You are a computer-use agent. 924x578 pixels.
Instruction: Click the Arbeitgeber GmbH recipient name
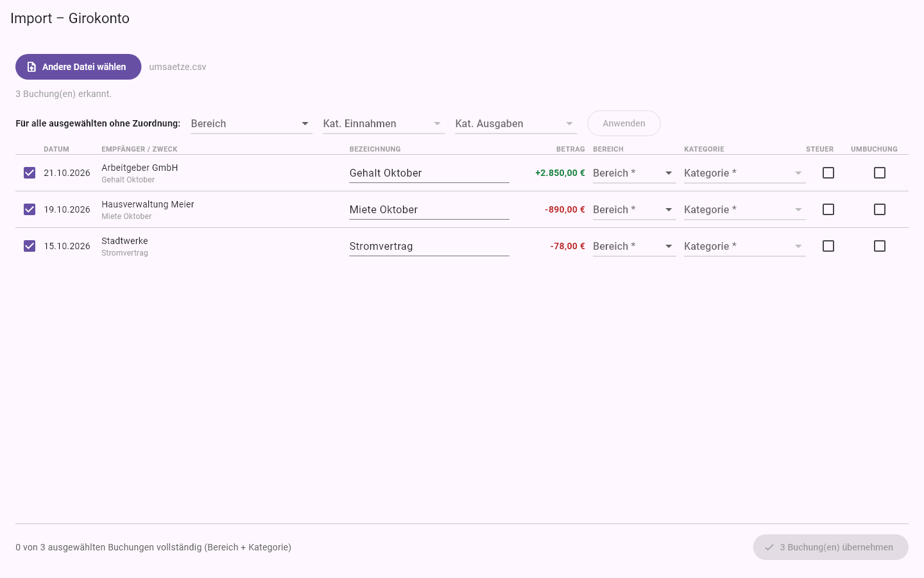click(x=140, y=168)
